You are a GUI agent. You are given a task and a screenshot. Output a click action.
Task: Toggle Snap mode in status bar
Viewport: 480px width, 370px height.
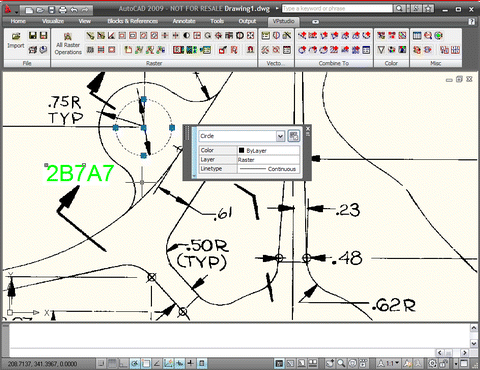(x=101, y=363)
